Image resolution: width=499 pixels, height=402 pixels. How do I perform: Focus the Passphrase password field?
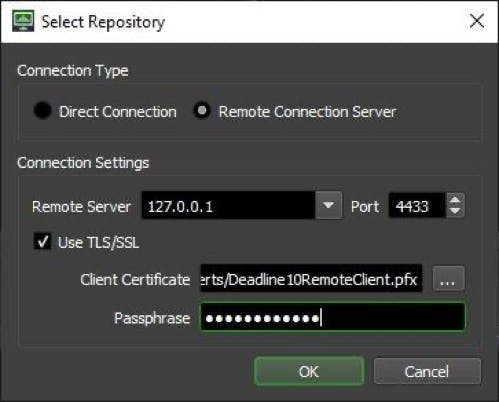[332, 317]
